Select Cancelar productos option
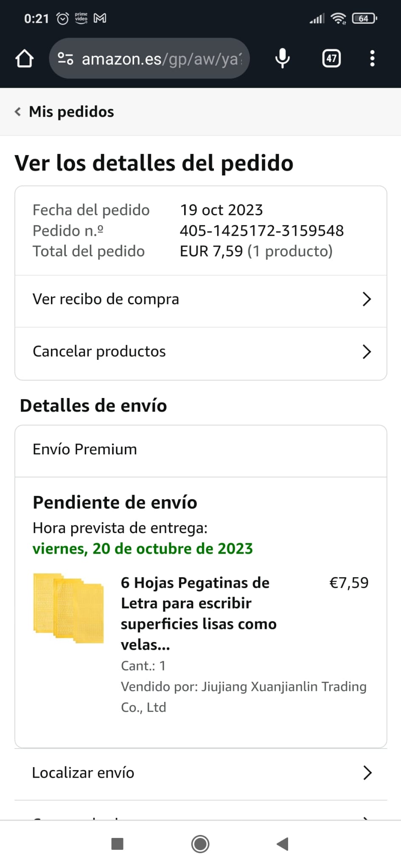Screen dimensions: 401x868 point(99,351)
